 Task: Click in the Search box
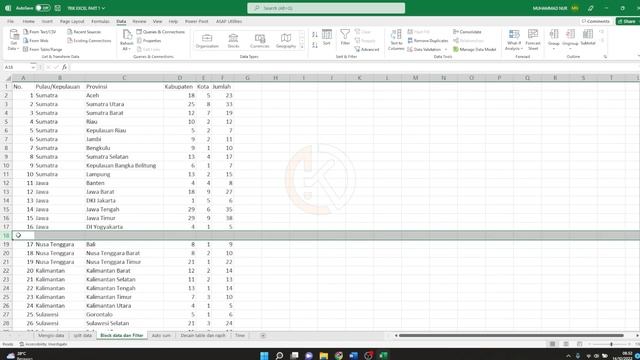pyautogui.click(x=326, y=8)
